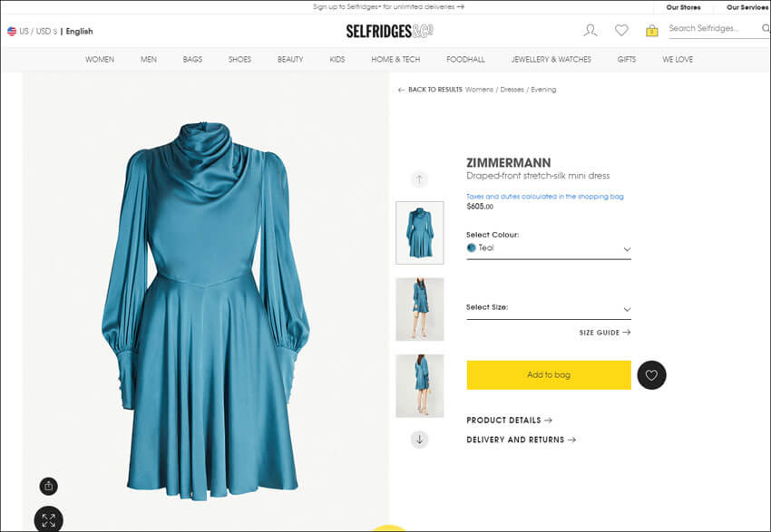Image resolution: width=771 pixels, height=532 pixels.
Task: Select the third thumbnail with model side view
Action: coord(419,386)
